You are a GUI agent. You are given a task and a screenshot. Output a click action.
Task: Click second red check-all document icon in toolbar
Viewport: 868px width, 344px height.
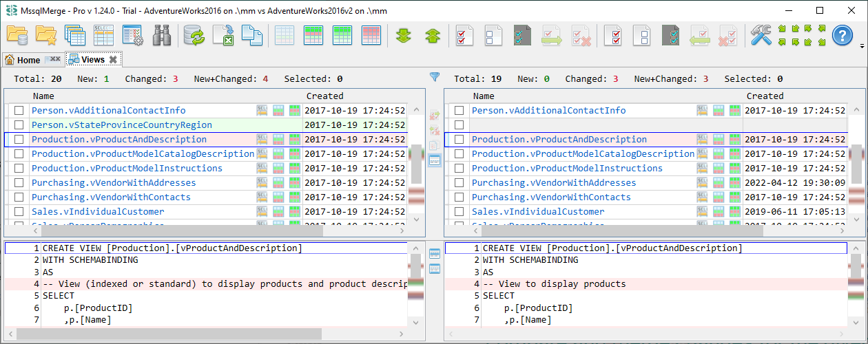pyautogui.click(x=613, y=35)
